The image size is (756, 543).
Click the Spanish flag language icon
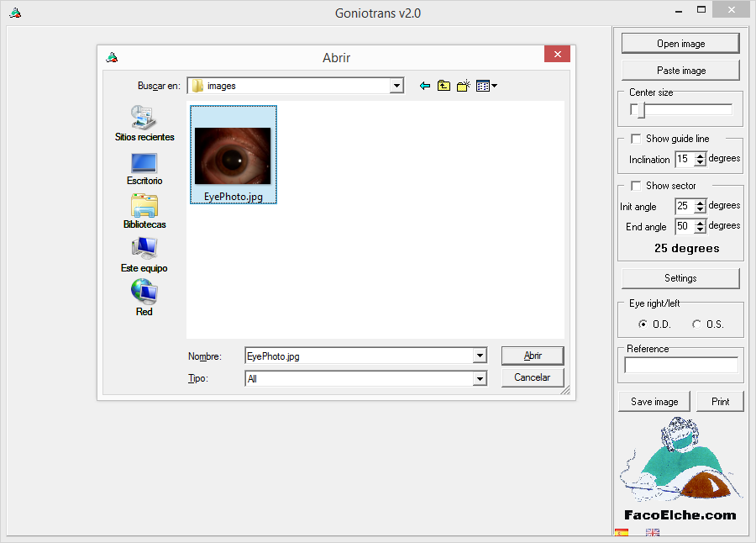(622, 533)
